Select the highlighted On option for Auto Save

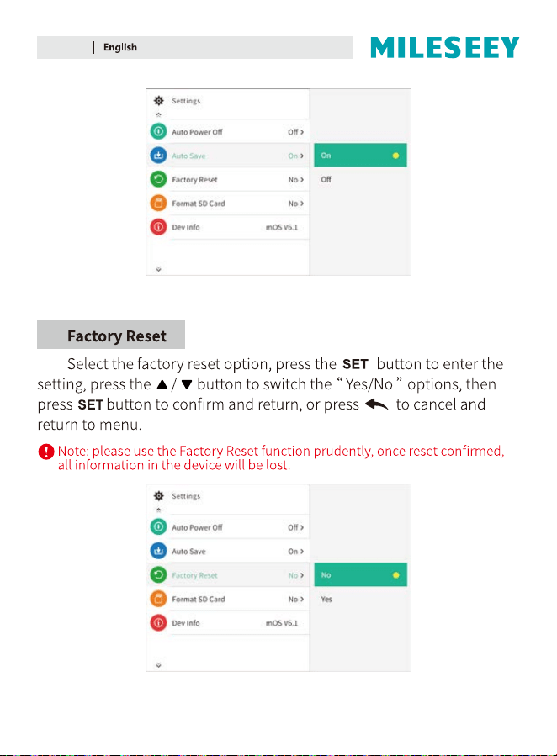pos(360,156)
